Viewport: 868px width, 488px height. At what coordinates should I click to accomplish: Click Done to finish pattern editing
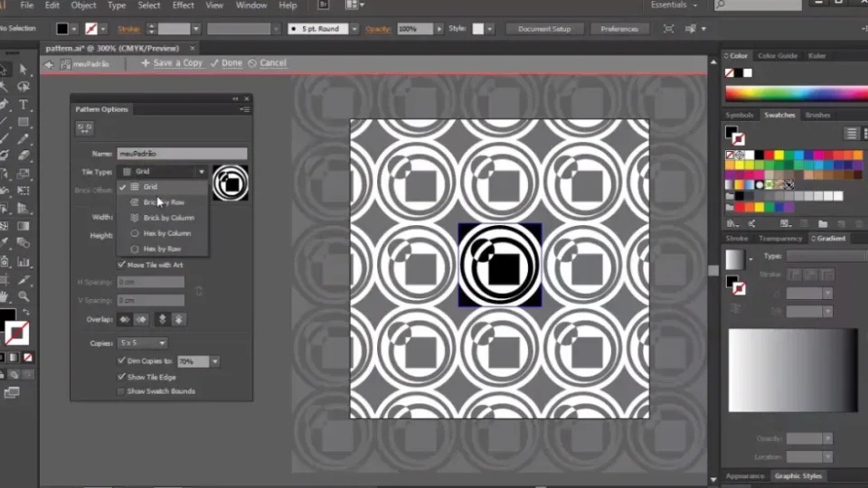point(226,63)
